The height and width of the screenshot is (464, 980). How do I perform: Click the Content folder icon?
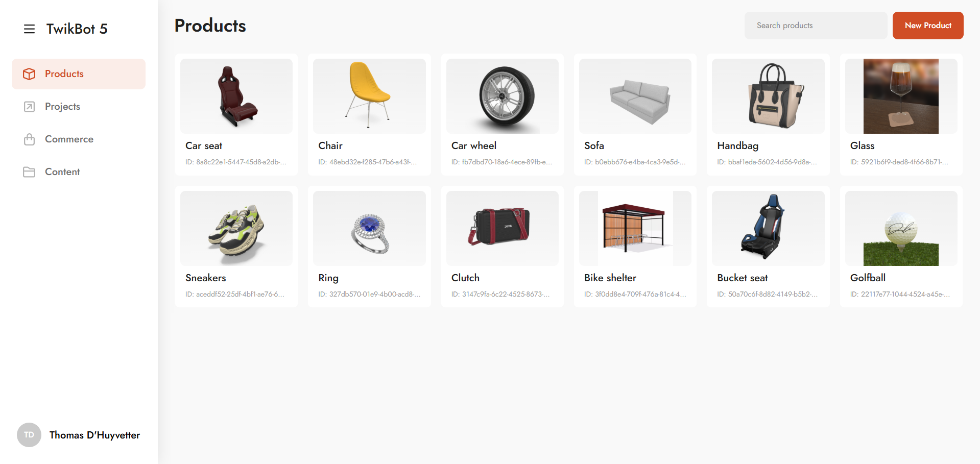(29, 172)
